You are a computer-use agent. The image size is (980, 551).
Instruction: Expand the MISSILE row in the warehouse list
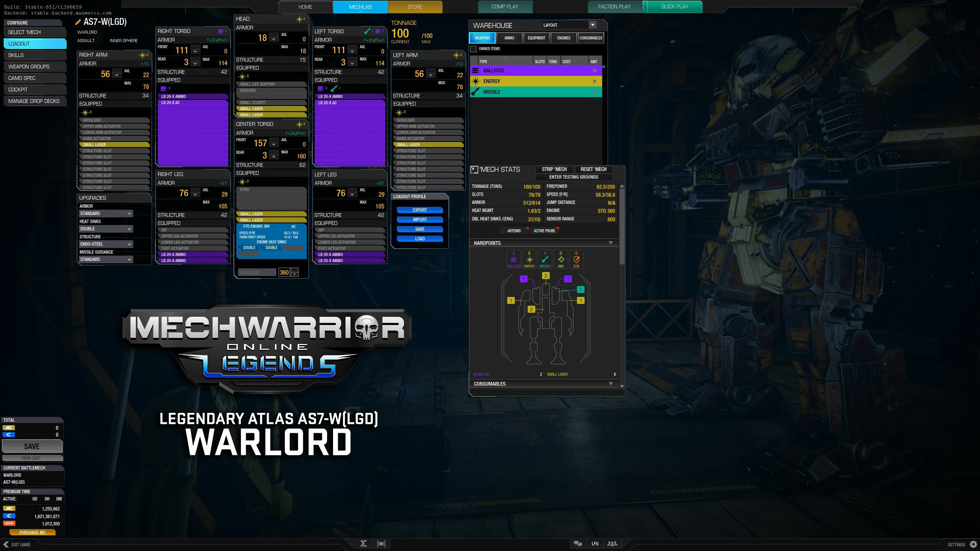tap(595, 92)
